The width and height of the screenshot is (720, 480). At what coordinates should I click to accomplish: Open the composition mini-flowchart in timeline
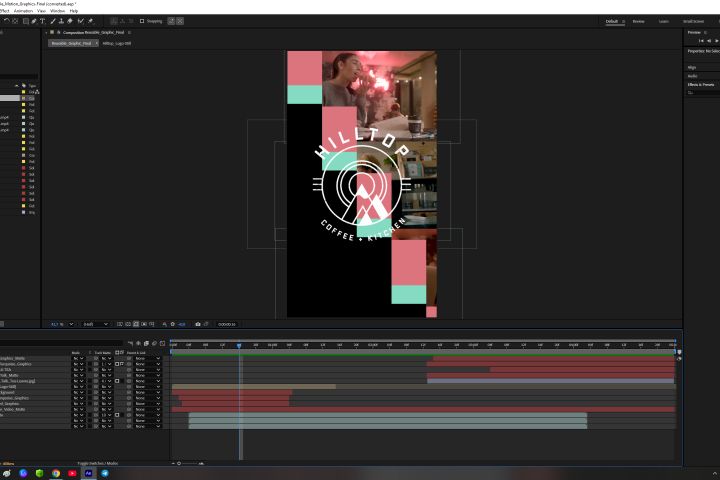[130, 344]
